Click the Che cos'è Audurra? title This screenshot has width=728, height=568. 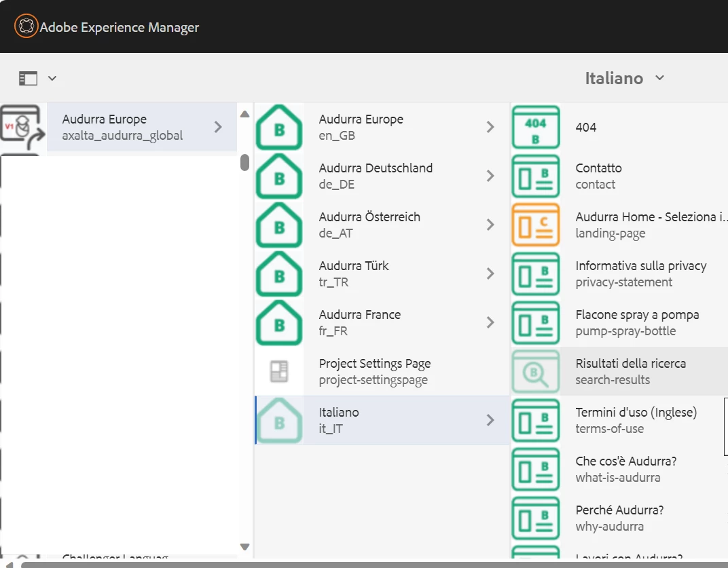(626, 461)
